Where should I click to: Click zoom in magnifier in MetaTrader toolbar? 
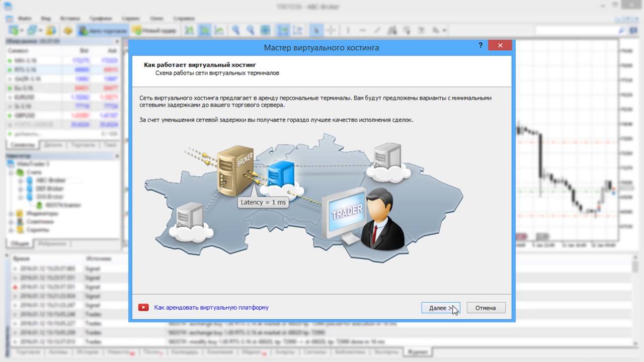tap(235, 30)
